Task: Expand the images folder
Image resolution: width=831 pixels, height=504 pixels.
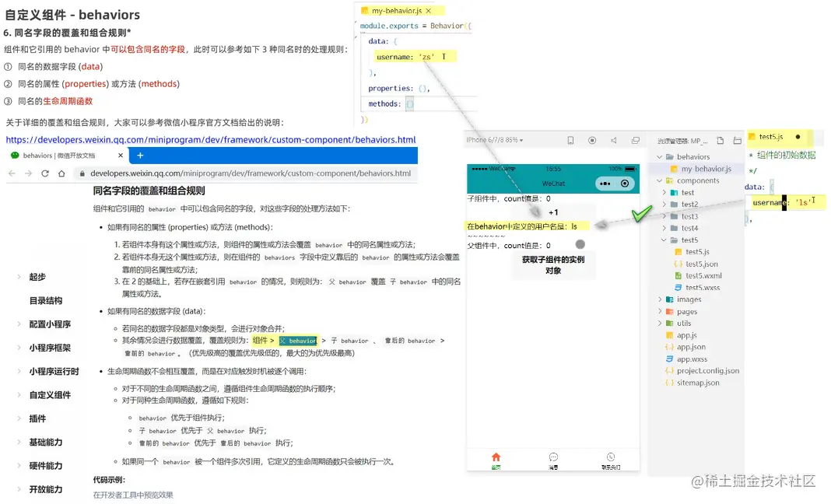Action: [659, 299]
